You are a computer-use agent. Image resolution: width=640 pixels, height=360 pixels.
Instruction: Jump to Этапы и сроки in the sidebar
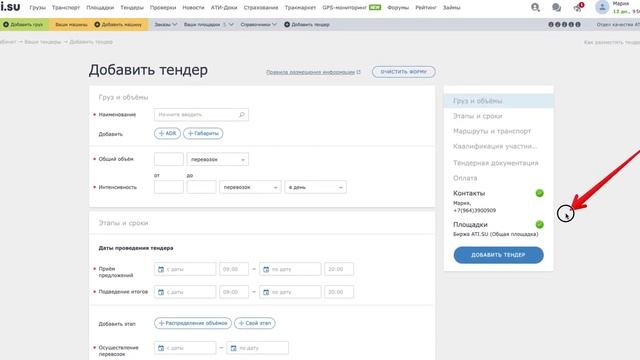(x=478, y=116)
